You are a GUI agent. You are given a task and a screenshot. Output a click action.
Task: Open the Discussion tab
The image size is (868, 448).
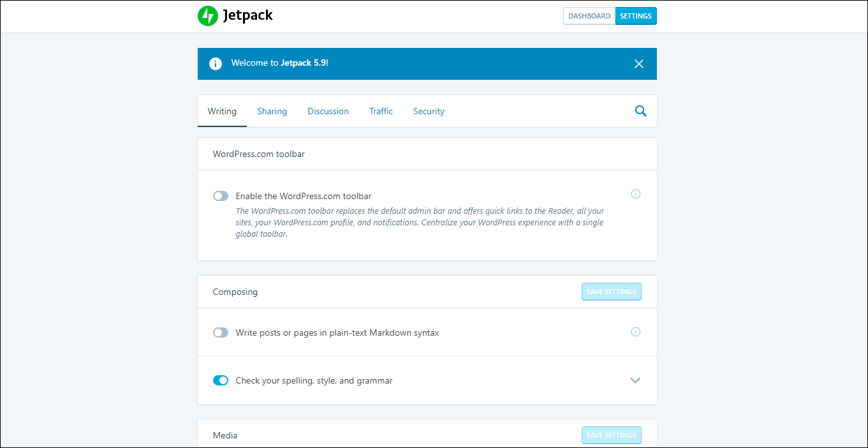tap(328, 111)
